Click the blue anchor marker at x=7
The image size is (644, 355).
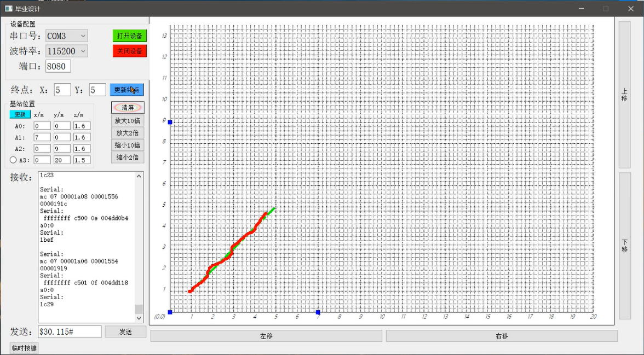coord(318,312)
